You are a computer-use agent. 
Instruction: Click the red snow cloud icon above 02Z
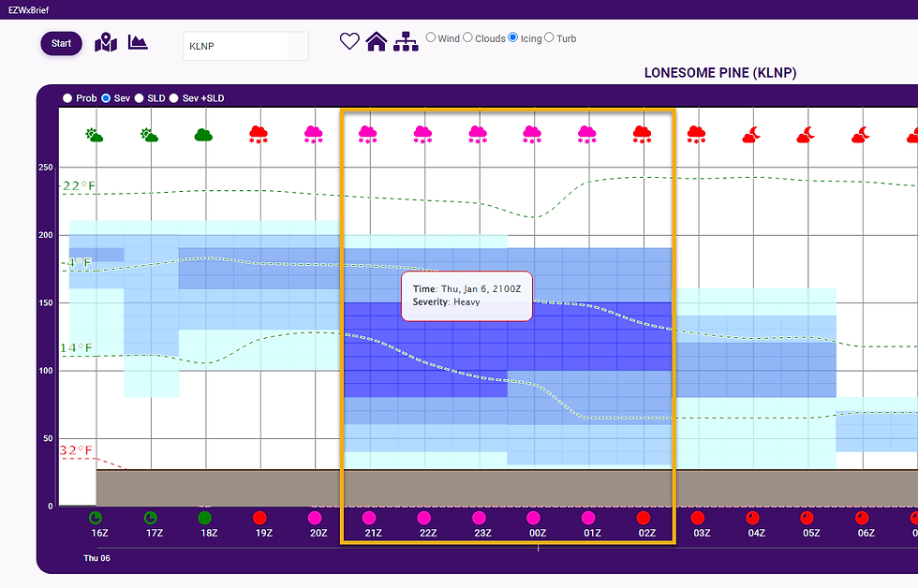pyautogui.click(x=643, y=134)
